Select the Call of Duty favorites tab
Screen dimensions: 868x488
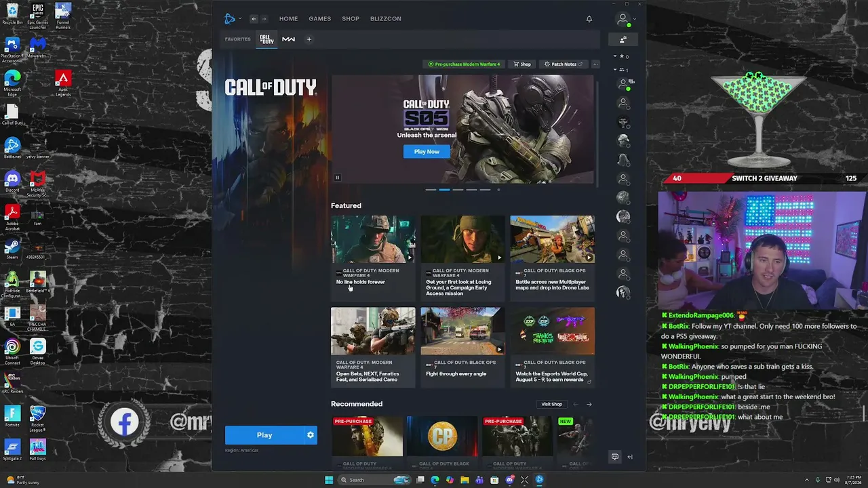coord(267,39)
